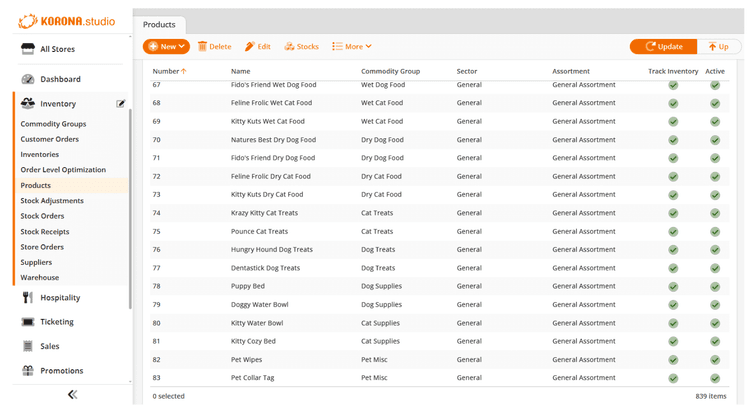Click the Inventory edit pencil icon

point(121,103)
